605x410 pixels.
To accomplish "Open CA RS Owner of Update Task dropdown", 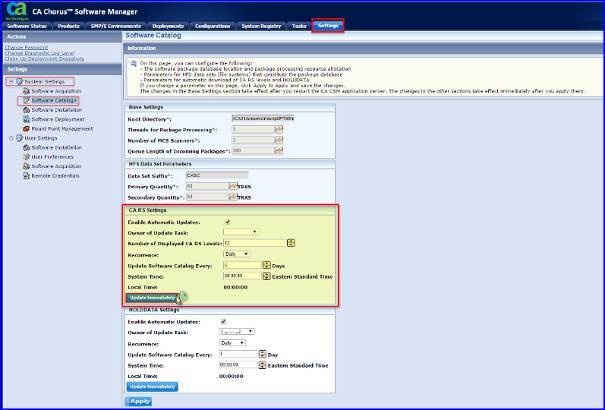I will click(240, 232).
